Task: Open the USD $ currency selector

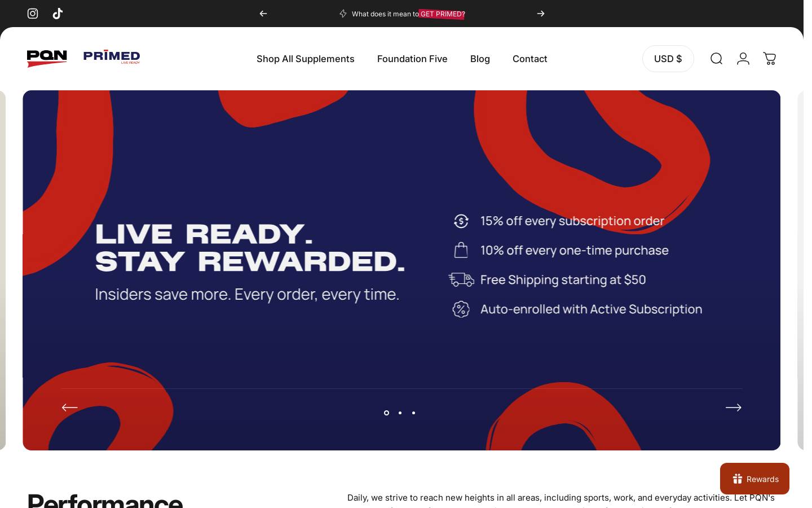Action: coord(668,59)
